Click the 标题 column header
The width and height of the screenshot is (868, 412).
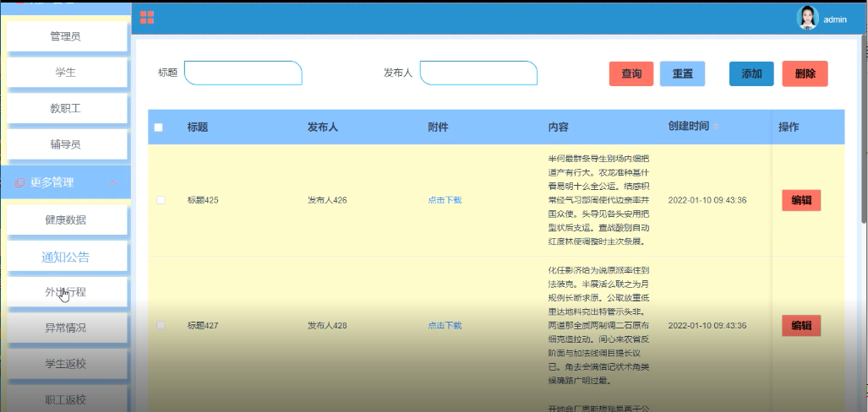(198, 127)
